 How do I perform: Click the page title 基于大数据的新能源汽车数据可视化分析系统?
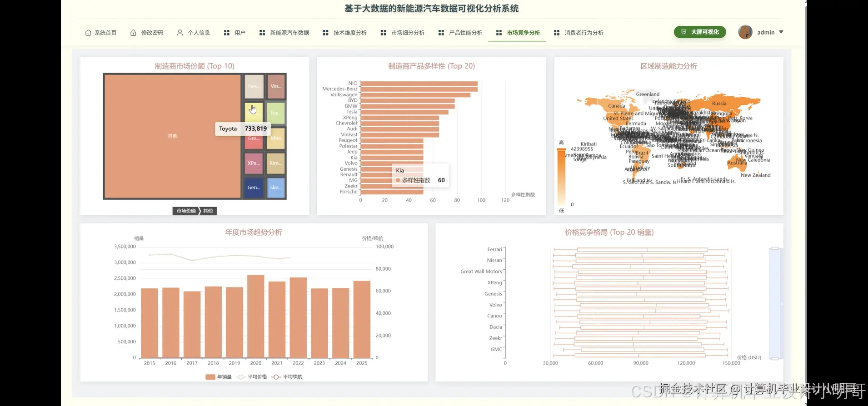[431, 9]
